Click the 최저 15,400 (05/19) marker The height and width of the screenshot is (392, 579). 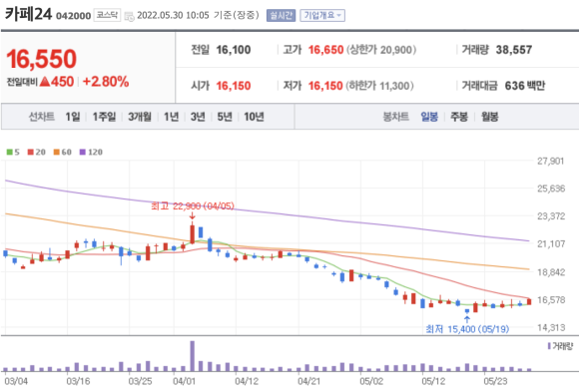point(467,328)
